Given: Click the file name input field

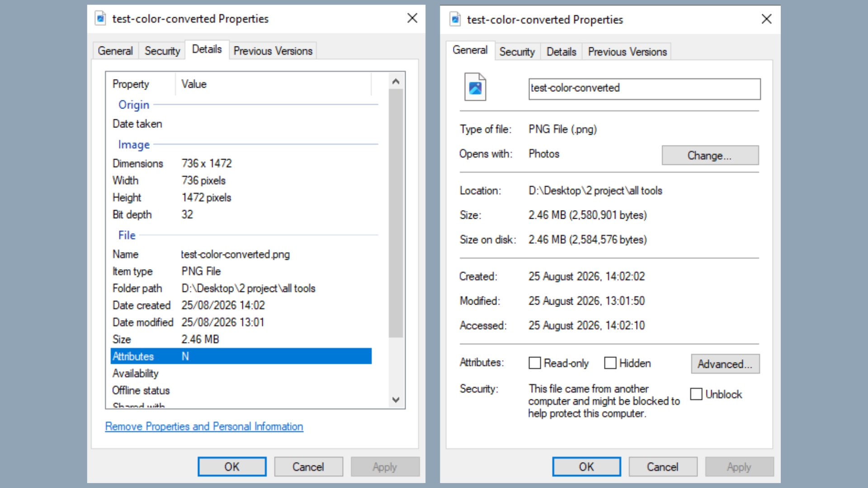Looking at the screenshot, I should click(x=645, y=89).
